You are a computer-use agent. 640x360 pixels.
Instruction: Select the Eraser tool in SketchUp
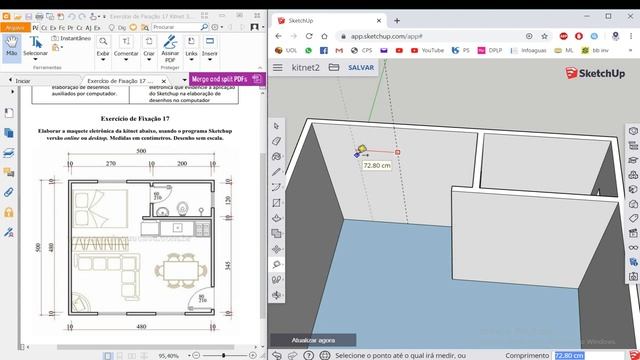click(276, 141)
